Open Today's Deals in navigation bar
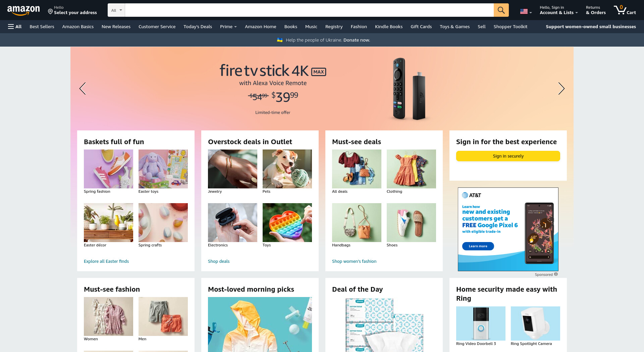Viewport: 644px width, 352px height. (x=198, y=26)
